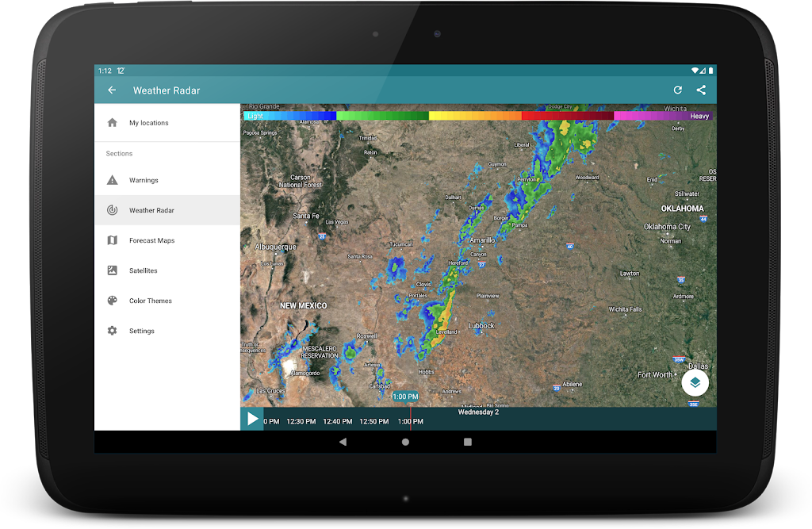Image resolution: width=812 pixels, height=529 pixels.
Task: Refresh the weather radar
Action: click(677, 90)
